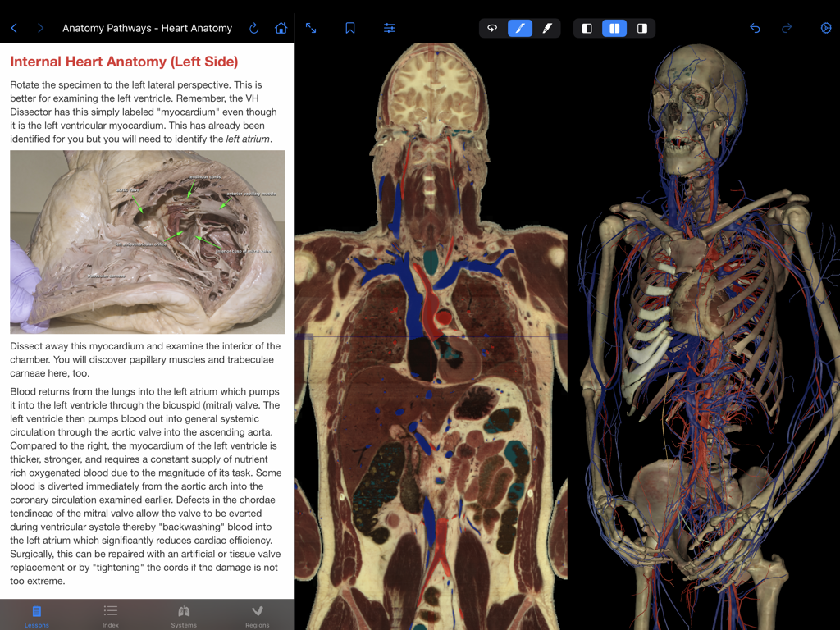Select the annotation pencil tool
The image size is (840, 630).
tap(519, 27)
